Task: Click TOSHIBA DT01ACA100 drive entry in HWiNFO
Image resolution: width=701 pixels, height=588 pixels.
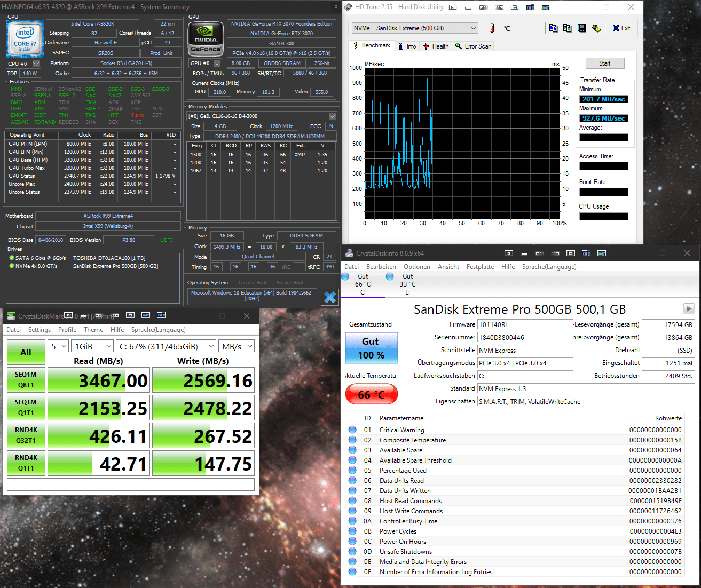Action: (x=109, y=258)
